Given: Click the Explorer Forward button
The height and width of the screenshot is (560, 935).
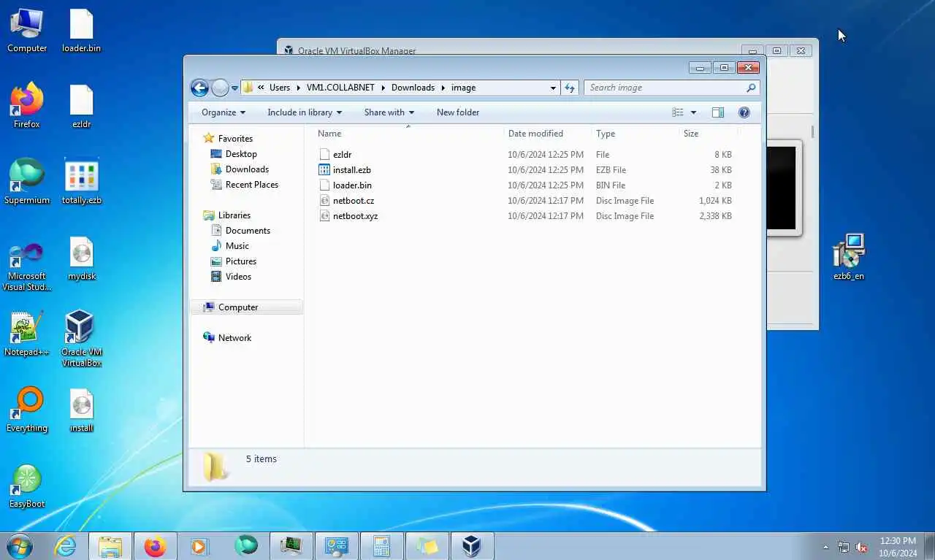Looking at the screenshot, I should (x=220, y=88).
